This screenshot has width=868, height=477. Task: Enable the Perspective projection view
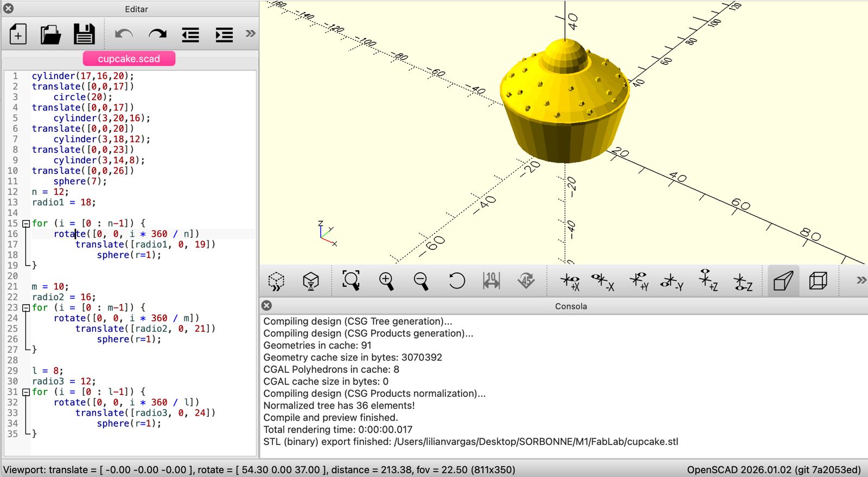tap(783, 281)
